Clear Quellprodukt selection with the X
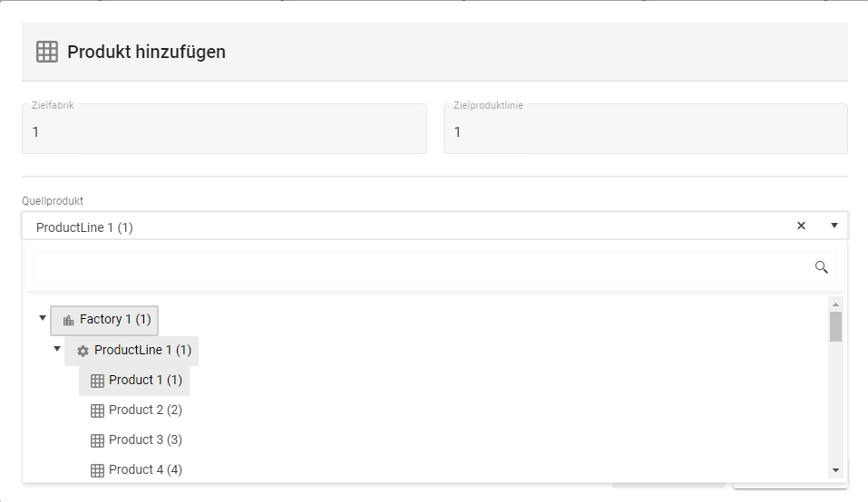Image resolution: width=868 pixels, height=502 pixels. click(x=801, y=226)
